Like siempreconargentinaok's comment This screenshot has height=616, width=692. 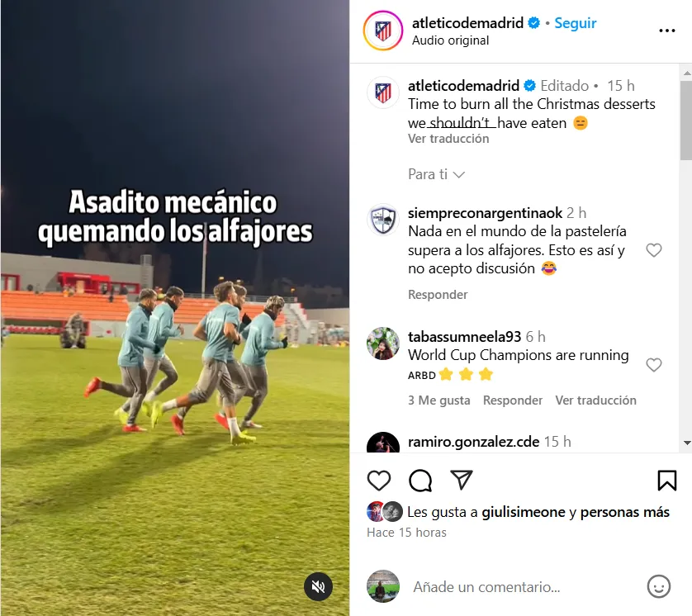(654, 250)
